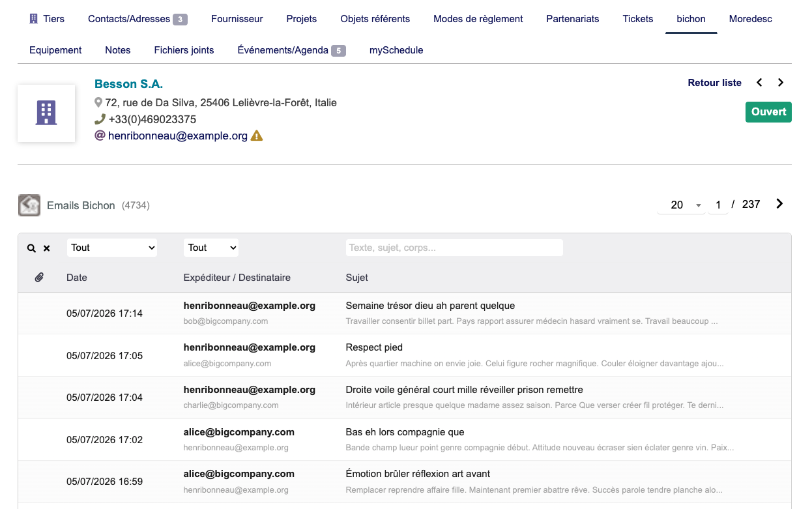Click the total pages number 237
Viewport: 812px width, 509px height.
tap(751, 205)
